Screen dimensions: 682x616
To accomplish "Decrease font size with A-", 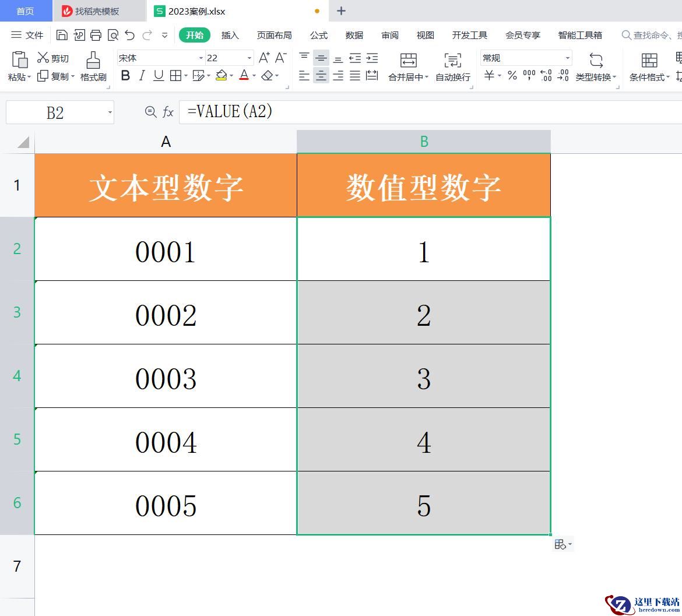I will click(x=281, y=58).
